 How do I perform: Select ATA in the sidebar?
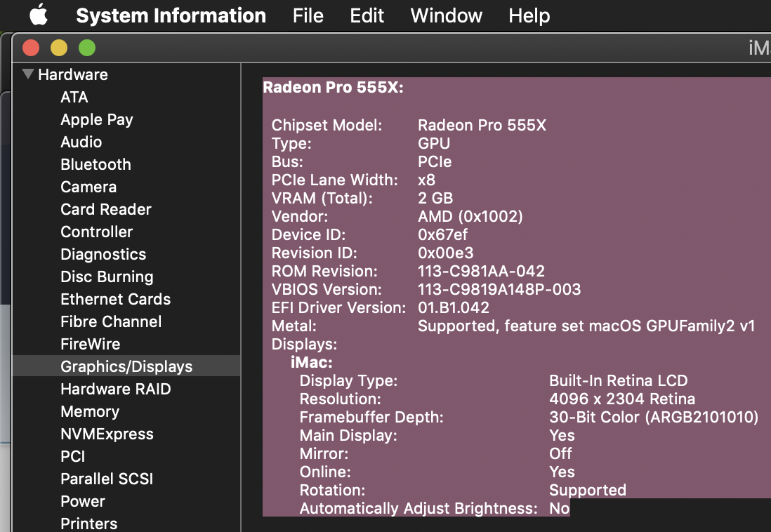tap(74, 98)
